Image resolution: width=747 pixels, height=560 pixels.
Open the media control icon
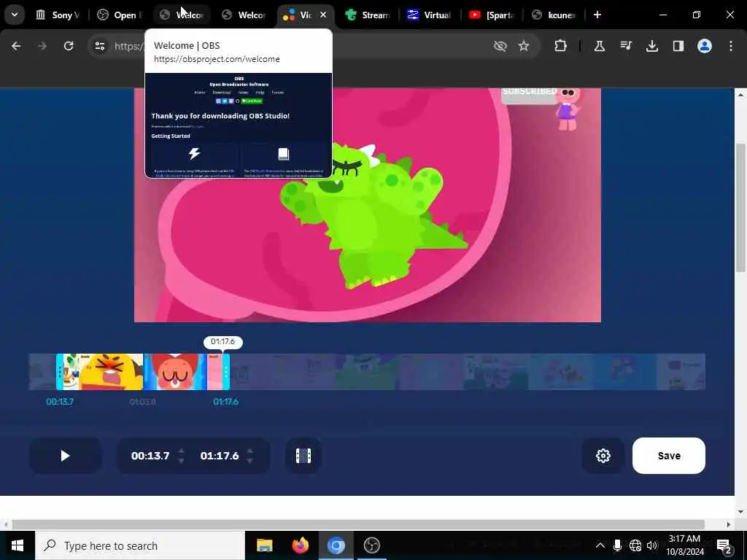625,46
